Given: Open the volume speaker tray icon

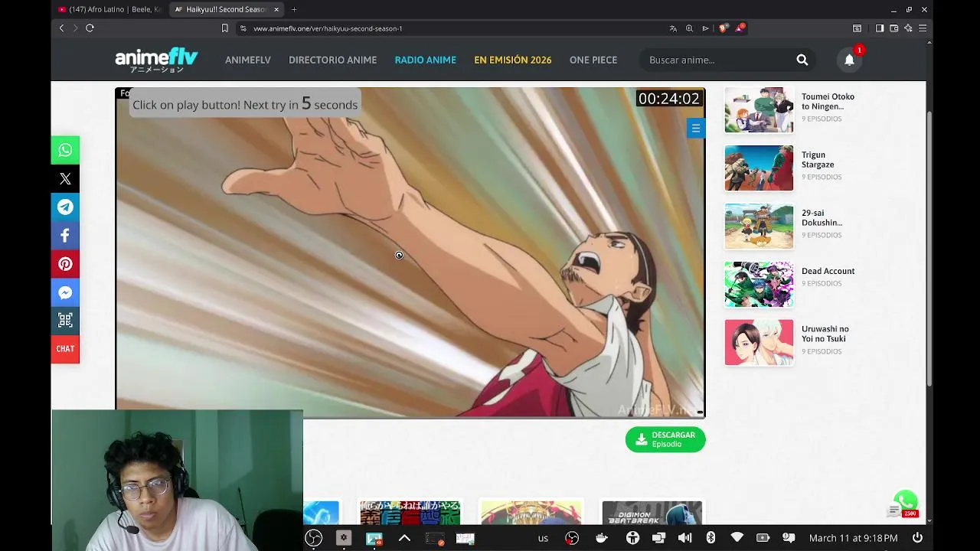Looking at the screenshot, I should [x=684, y=538].
